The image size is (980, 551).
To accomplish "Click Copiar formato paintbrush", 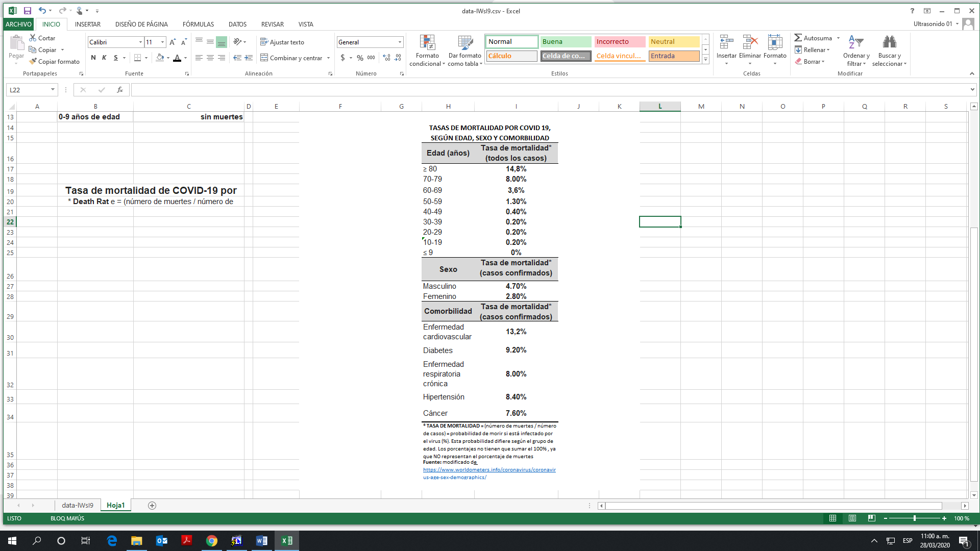I will 54,62.
